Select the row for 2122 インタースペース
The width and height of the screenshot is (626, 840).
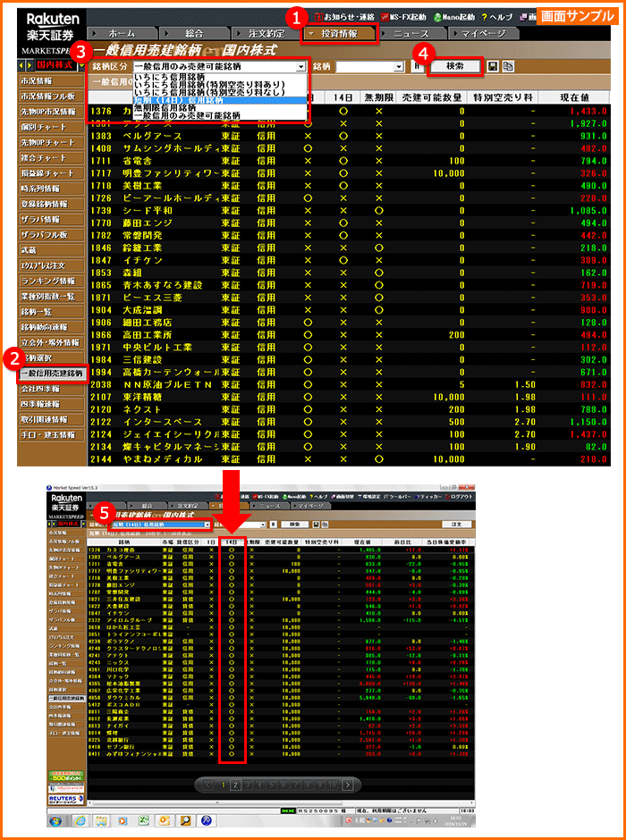coord(349,422)
